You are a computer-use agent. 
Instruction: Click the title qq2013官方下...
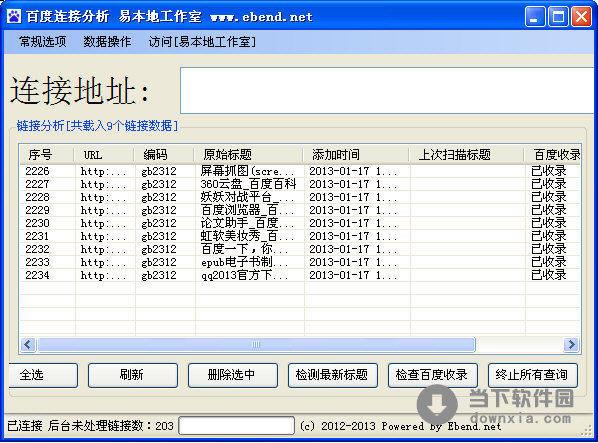[244, 275]
